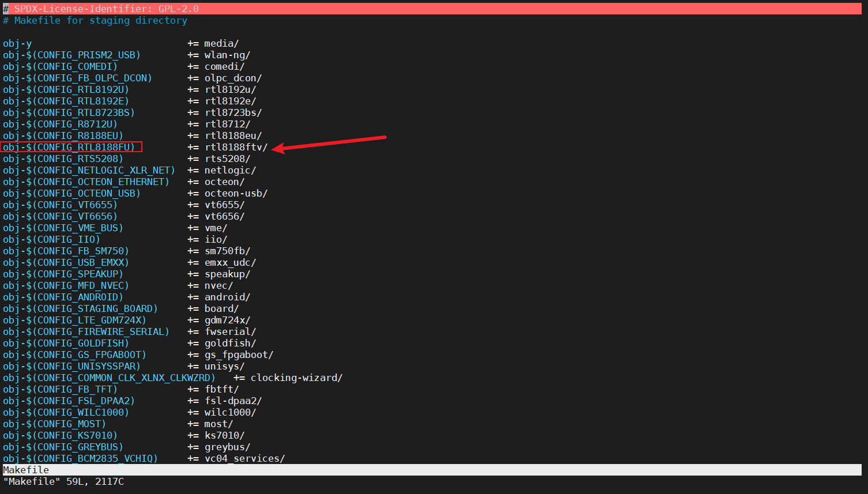Click the 'olpc_dcon/' value
This screenshot has height=494, width=868.
coord(233,78)
